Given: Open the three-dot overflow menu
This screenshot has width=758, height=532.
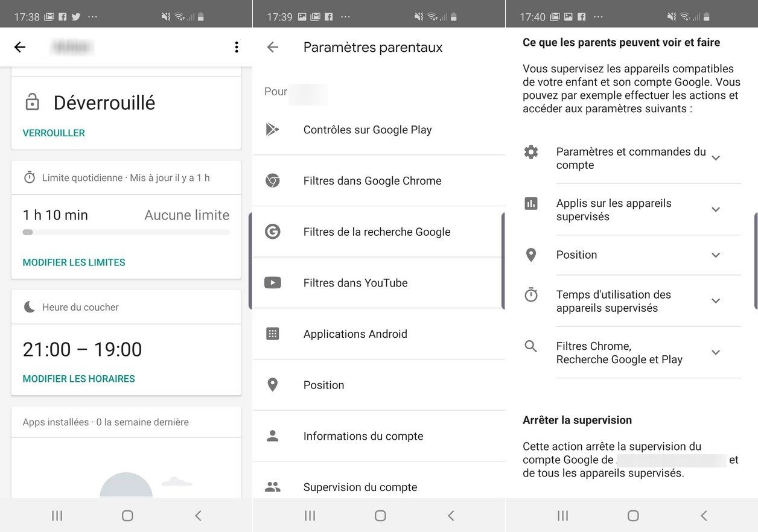Looking at the screenshot, I should [237, 46].
